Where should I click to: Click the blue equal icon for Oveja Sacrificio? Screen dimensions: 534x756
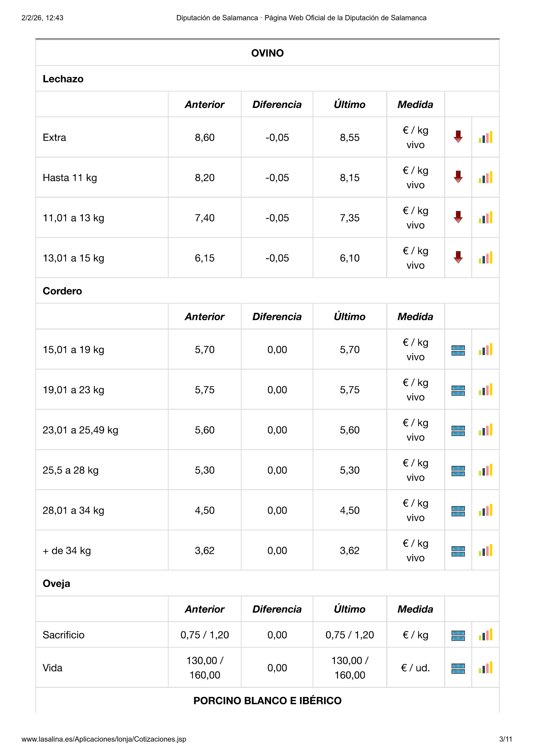click(x=458, y=635)
